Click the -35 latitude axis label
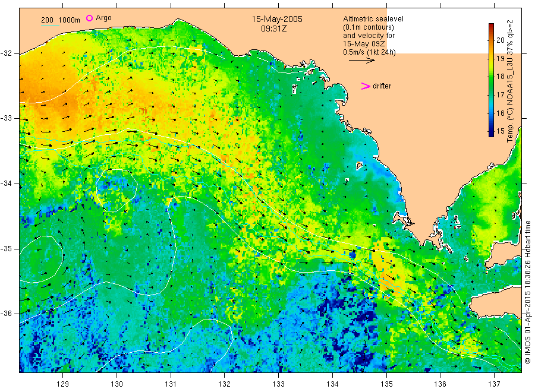Screen dimensions: 535x392 click(x=6, y=249)
